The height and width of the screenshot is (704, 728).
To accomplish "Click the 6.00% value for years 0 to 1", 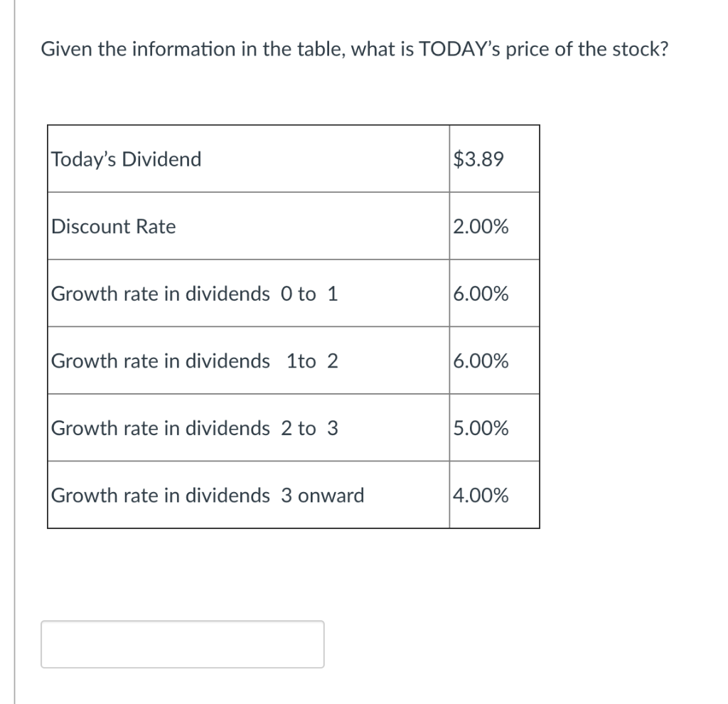I will [481, 294].
